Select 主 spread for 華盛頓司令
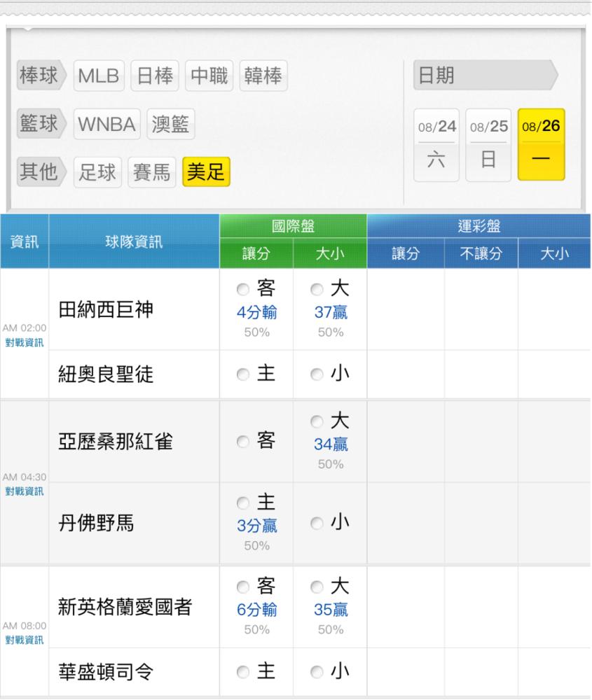The image size is (592, 700). tap(243, 672)
